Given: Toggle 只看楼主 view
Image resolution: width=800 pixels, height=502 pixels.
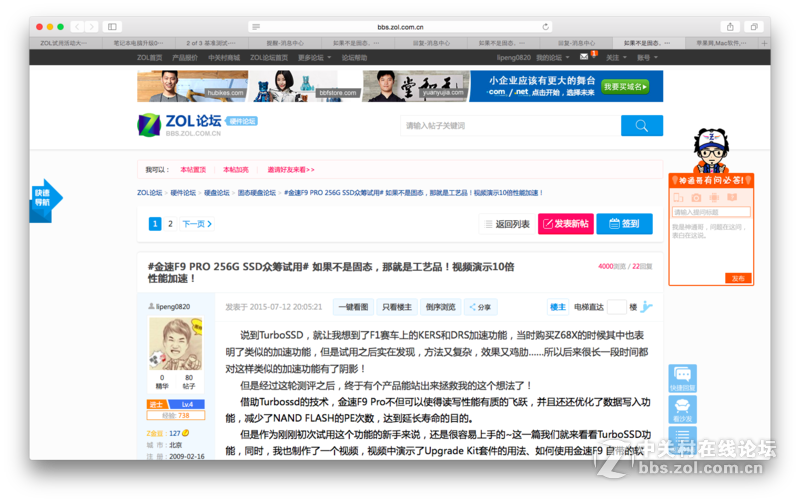Looking at the screenshot, I should 397,307.
